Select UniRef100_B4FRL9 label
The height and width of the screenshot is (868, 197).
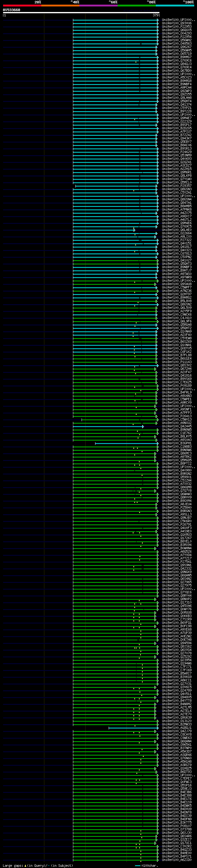(176, 392)
